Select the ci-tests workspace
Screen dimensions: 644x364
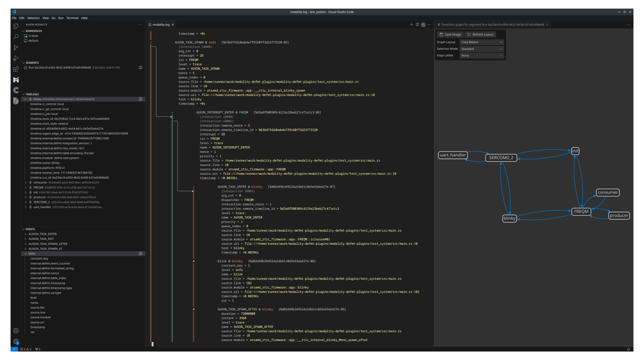33,36
